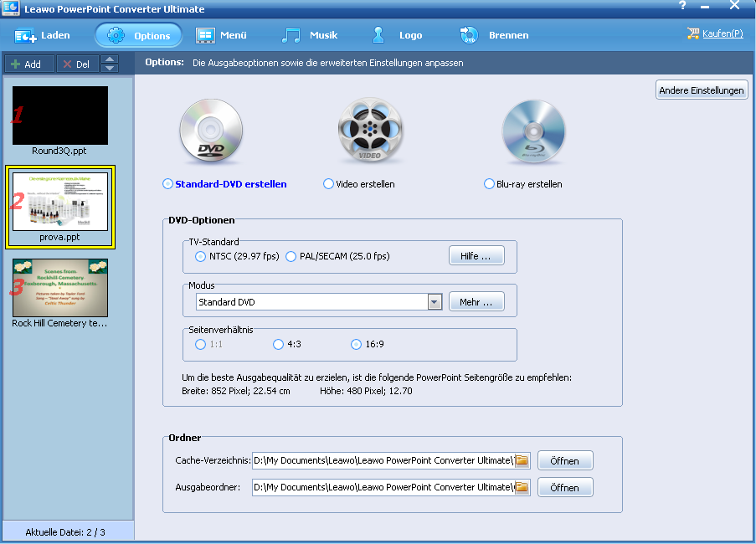
Task: Move file down with the down arrow
Action: point(110,68)
